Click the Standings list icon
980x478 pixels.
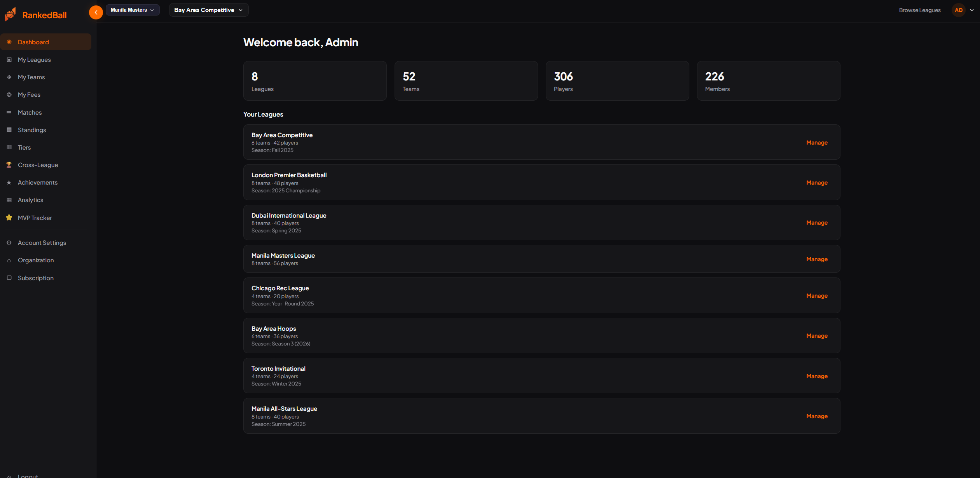pyautogui.click(x=9, y=130)
